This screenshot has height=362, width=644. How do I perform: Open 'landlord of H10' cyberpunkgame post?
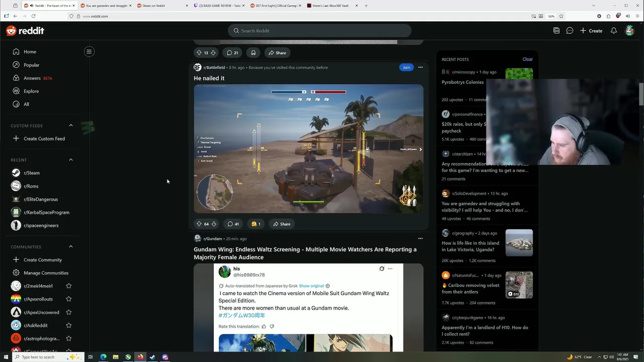click(485, 331)
